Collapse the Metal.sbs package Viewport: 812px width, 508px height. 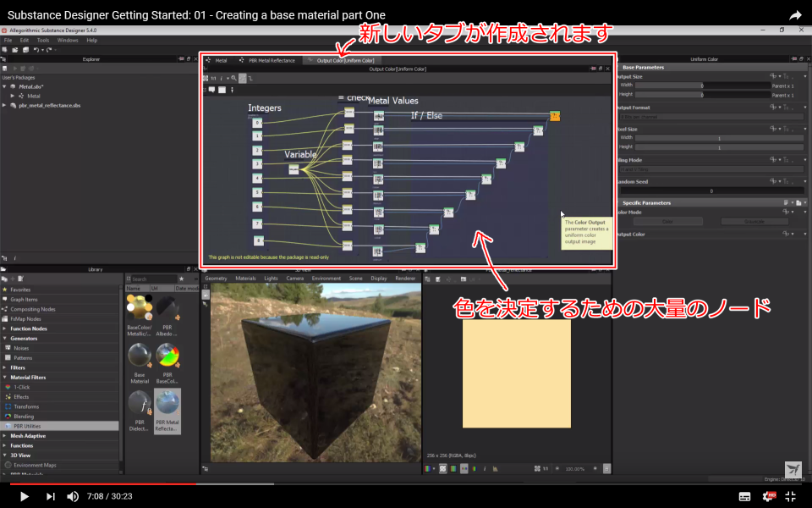[4, 86]
